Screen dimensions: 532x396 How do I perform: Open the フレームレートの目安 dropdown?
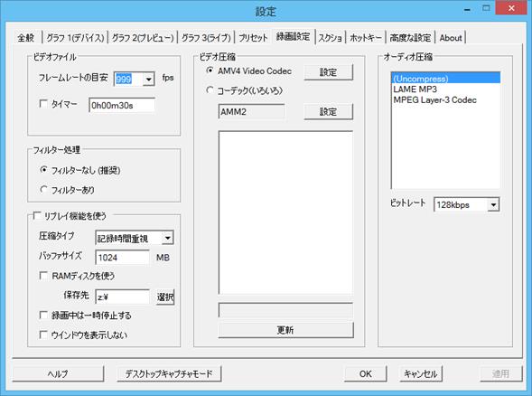pos(149,80)
